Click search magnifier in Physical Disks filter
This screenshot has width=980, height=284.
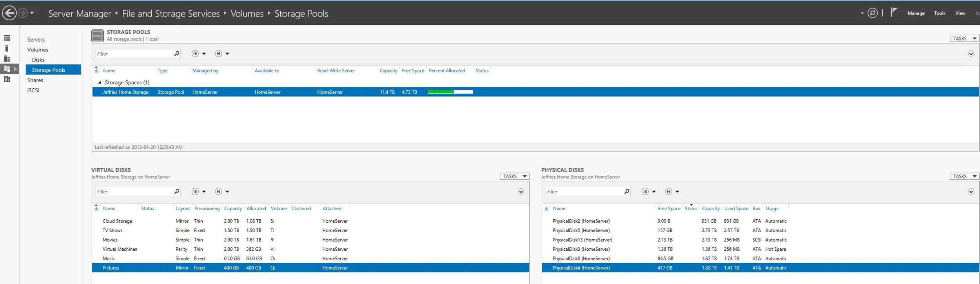(626, 192)
